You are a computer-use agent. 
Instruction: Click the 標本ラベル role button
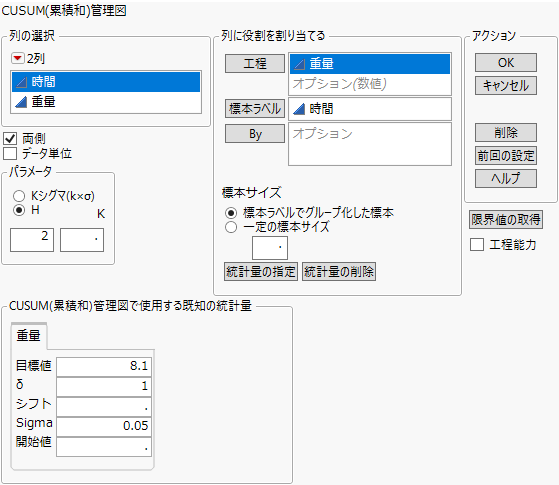point(255,108)
